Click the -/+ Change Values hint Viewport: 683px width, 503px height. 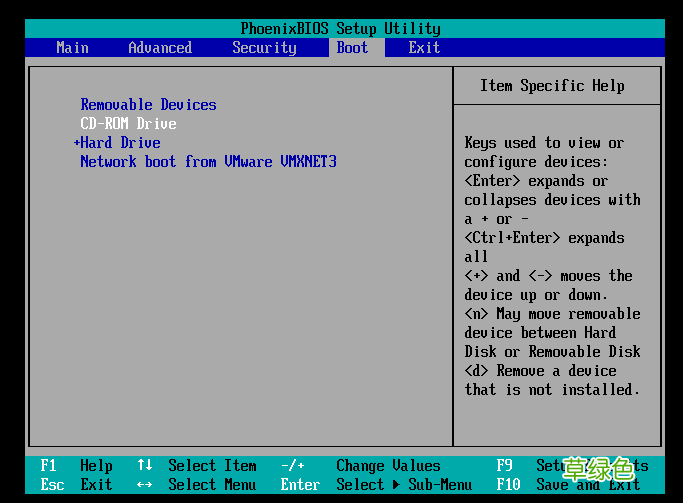[x=361, y=466]
